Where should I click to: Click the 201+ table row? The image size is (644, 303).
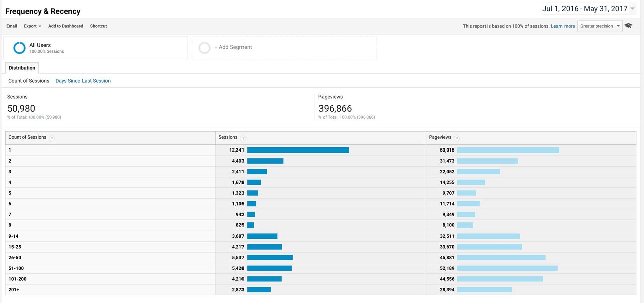point(320,290)
